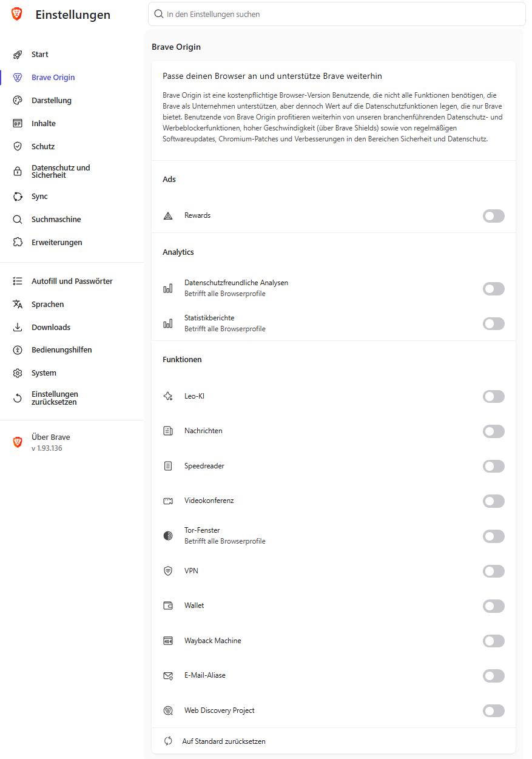Image resolution: width=532 pixels, height=759 pixels.
Task: Click the System gear icon
Action: click(x=18, y=373)
